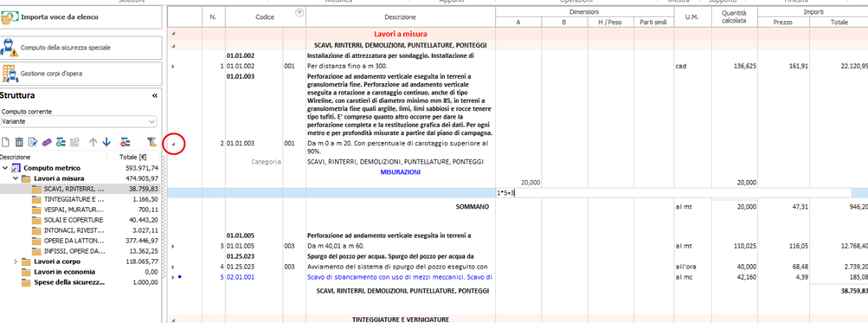Click the filter funnel icon in Struttura toolbar
This screenshot has width=868, height=323.
151,142
